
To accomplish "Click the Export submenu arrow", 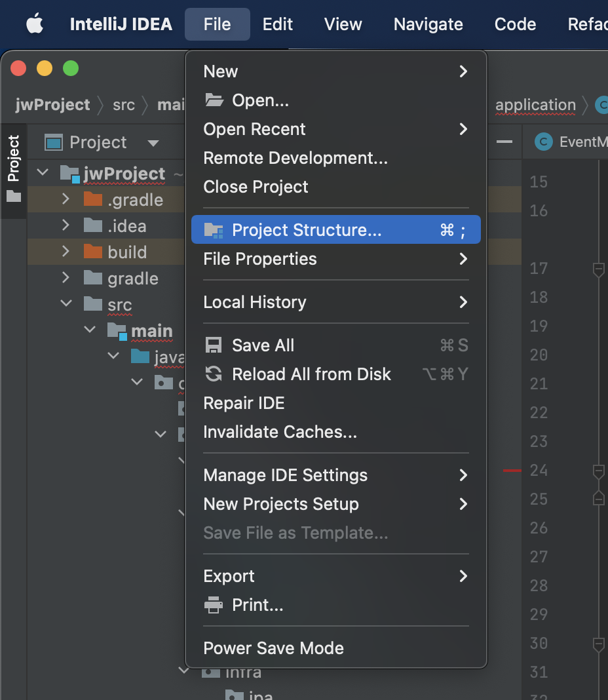I will (463, 576).
